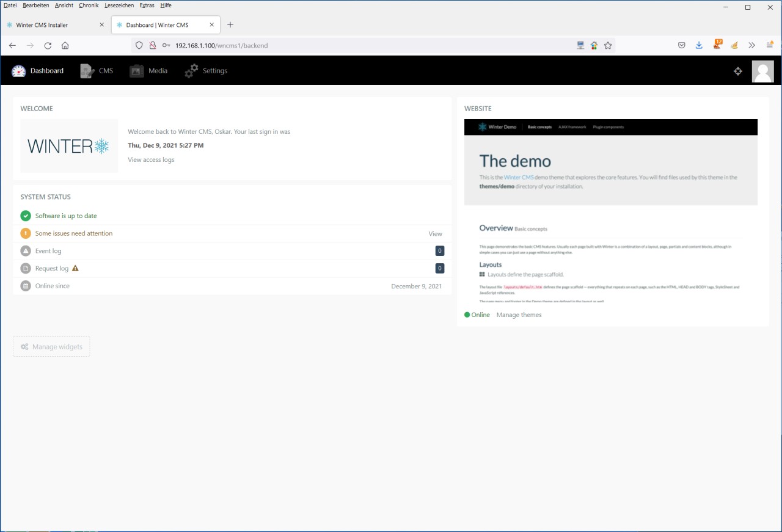Open the Manage themes link
782x532 pixels.
click(x=519, y=315)
